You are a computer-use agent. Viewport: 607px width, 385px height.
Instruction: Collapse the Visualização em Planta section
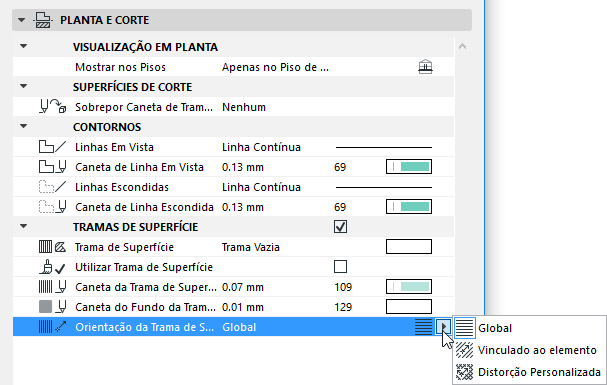coord(24,46)
